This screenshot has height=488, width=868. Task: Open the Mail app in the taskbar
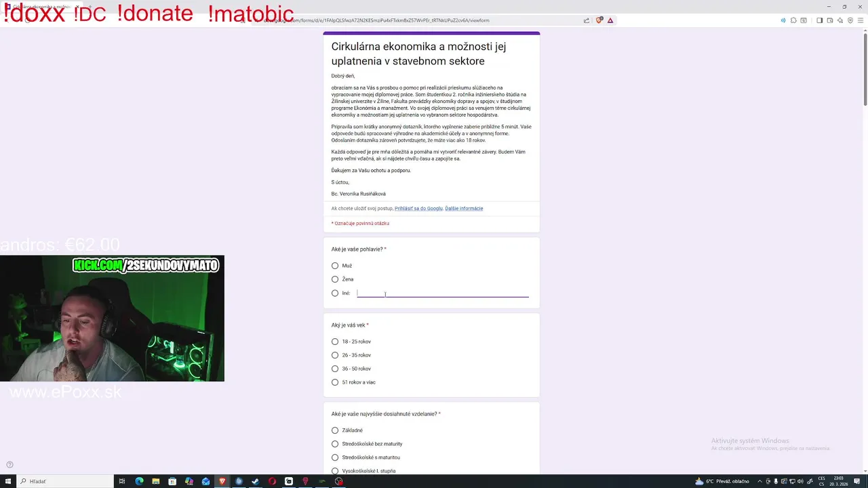[x=205, y=481]
